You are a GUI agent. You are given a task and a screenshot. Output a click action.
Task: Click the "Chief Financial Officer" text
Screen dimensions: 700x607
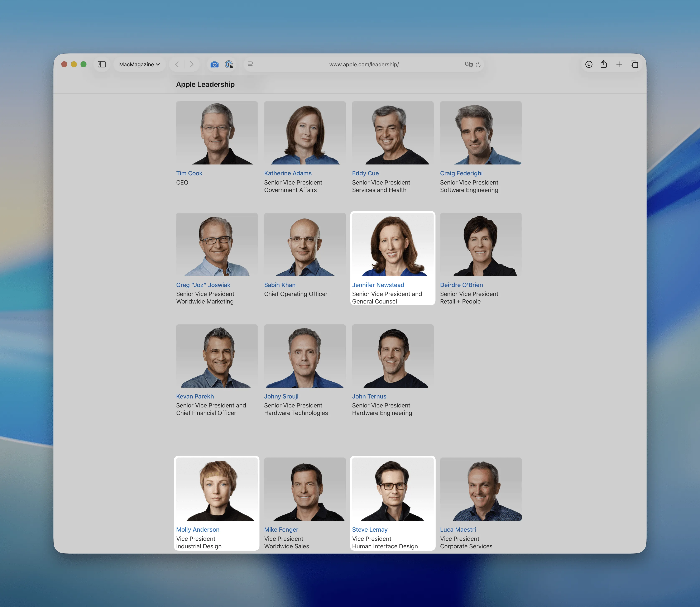[206, 413]
